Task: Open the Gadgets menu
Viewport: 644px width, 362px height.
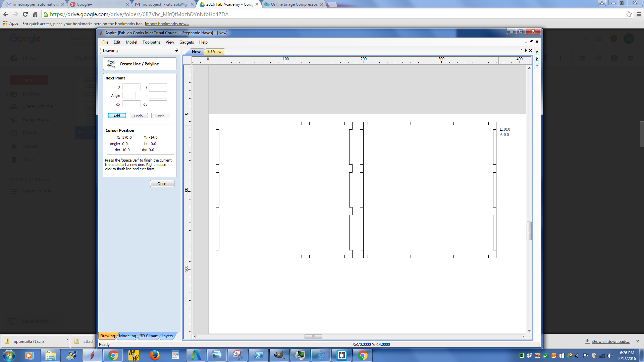Action: pos(186,42)
